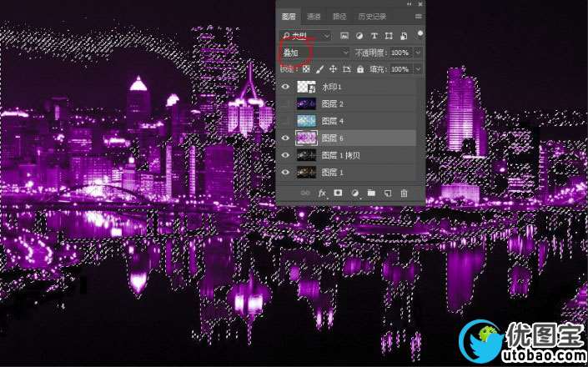Click the 填充 fill value field
Screen dimensions: 588x367
(400, 69)
